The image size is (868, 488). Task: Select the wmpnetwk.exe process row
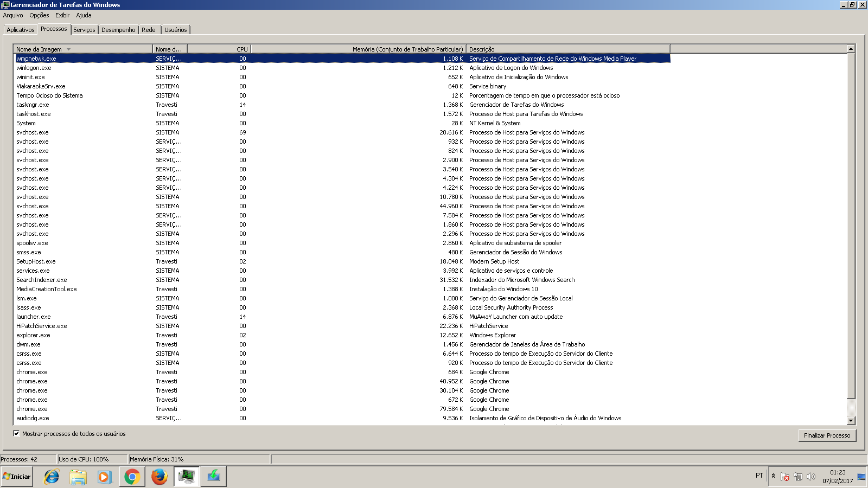(342, 59)
